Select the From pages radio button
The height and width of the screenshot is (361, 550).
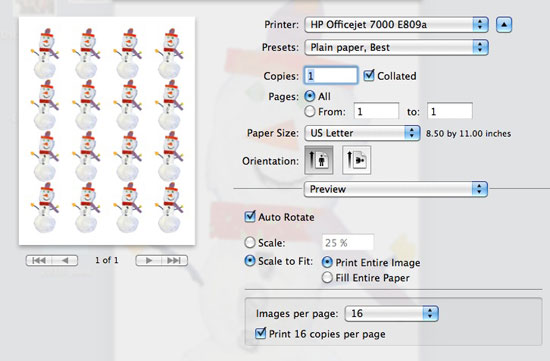310,112
